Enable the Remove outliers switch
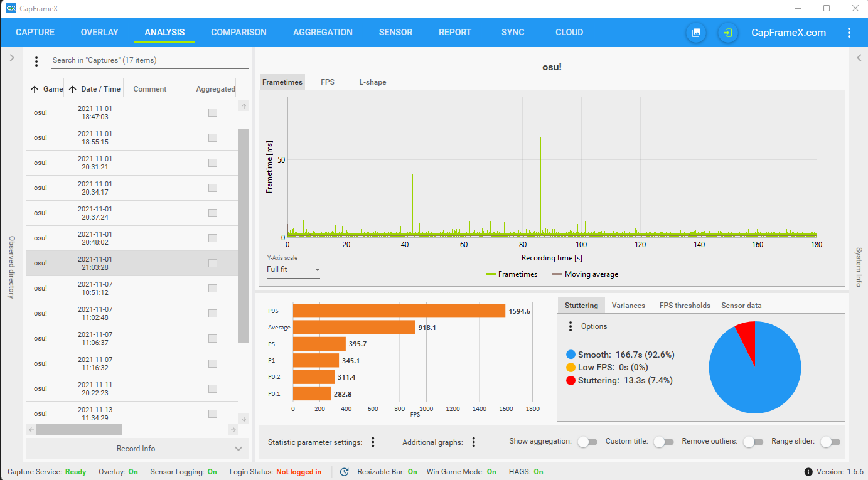 tap(753, 442)
